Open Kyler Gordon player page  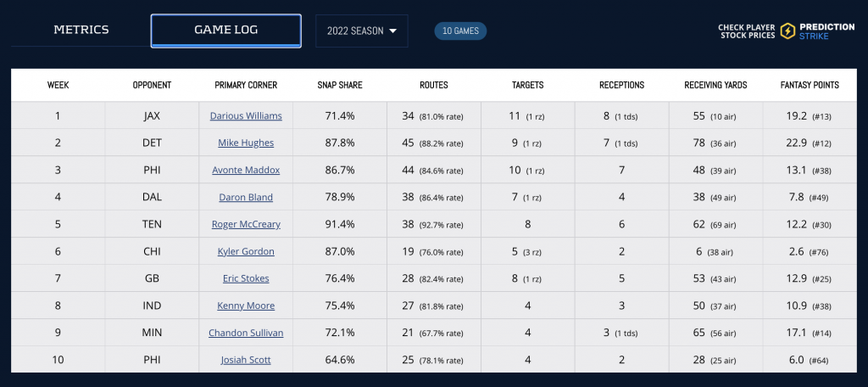(246, 251)
